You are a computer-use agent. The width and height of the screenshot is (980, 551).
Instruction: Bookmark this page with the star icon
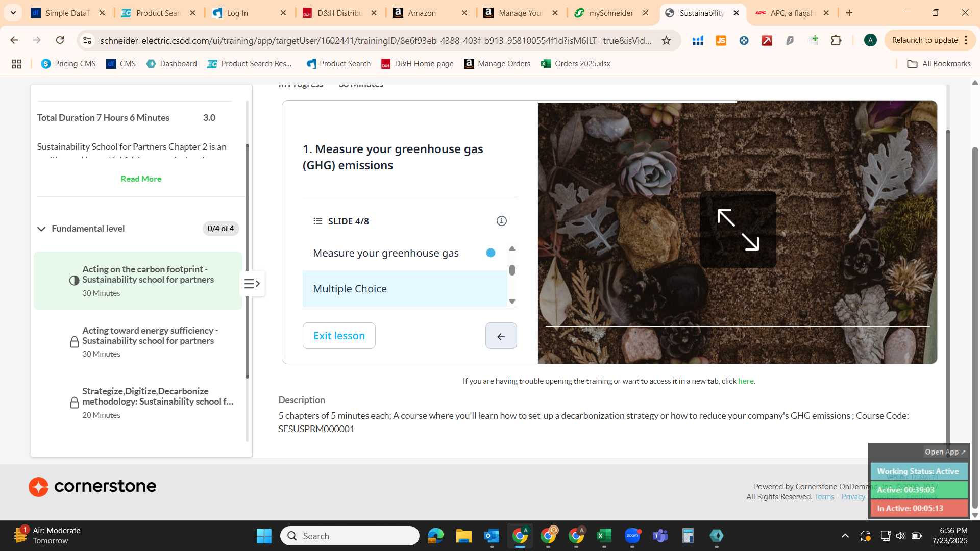666,40
